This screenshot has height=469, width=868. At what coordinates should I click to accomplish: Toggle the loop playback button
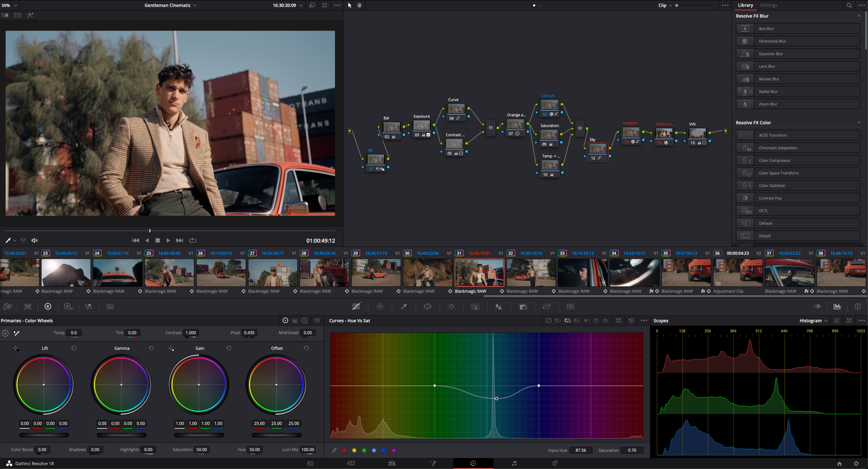[193, 240]
